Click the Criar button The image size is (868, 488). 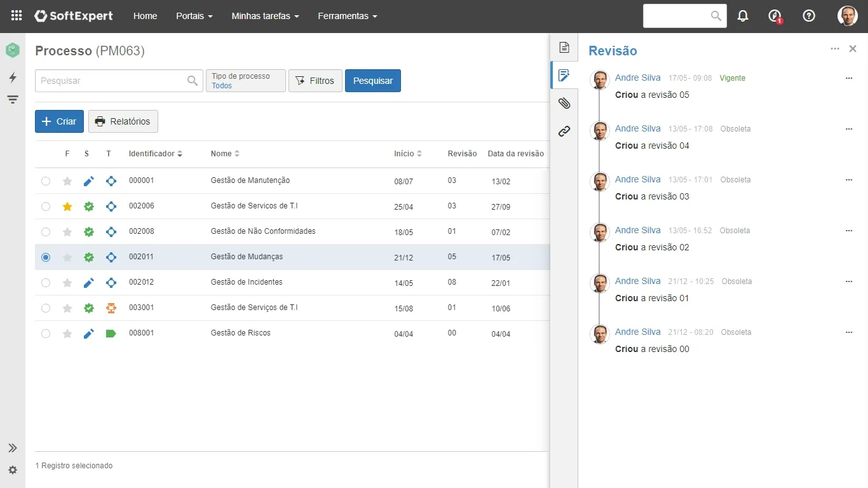point(59,121)
